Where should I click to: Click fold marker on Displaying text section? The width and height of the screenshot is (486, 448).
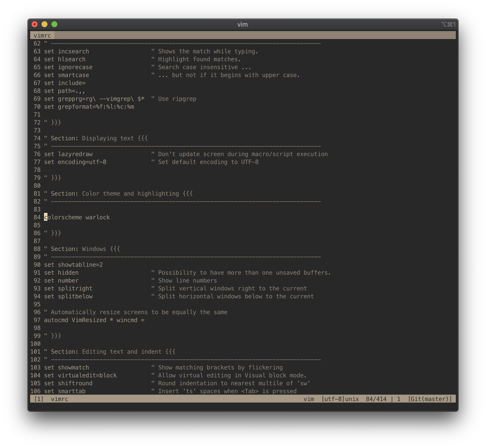click(143, 138)
